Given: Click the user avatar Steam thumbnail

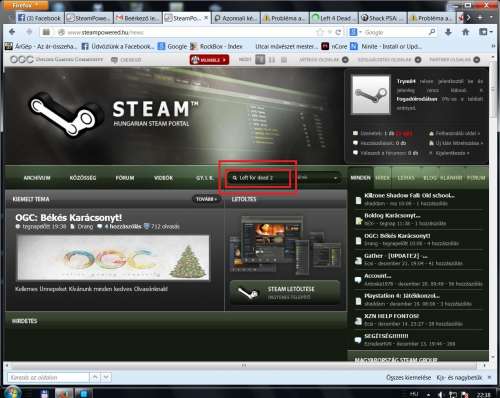Looking at the screenshot, I should [x=371, y=94].
